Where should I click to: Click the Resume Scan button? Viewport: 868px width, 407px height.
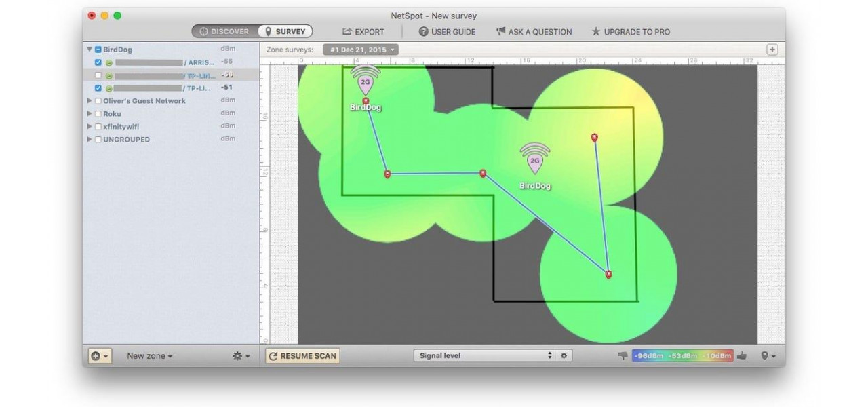point(302,356)
